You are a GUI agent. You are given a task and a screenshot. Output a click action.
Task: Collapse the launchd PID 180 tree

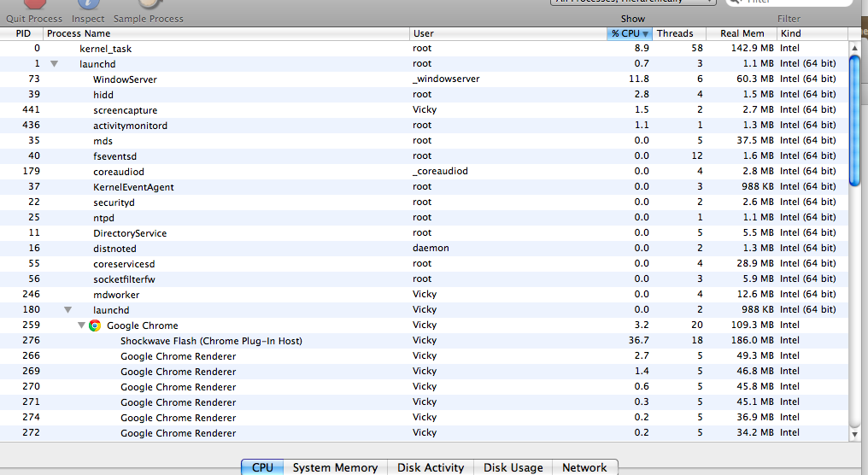click(x=67, y=310)
